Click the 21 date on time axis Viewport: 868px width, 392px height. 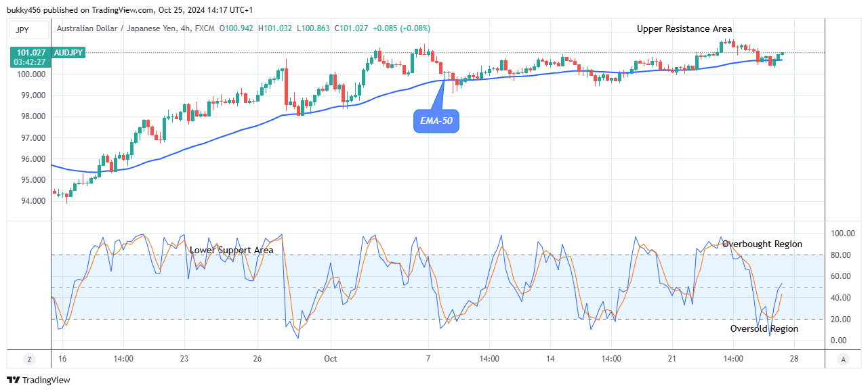tap(672, 359)
